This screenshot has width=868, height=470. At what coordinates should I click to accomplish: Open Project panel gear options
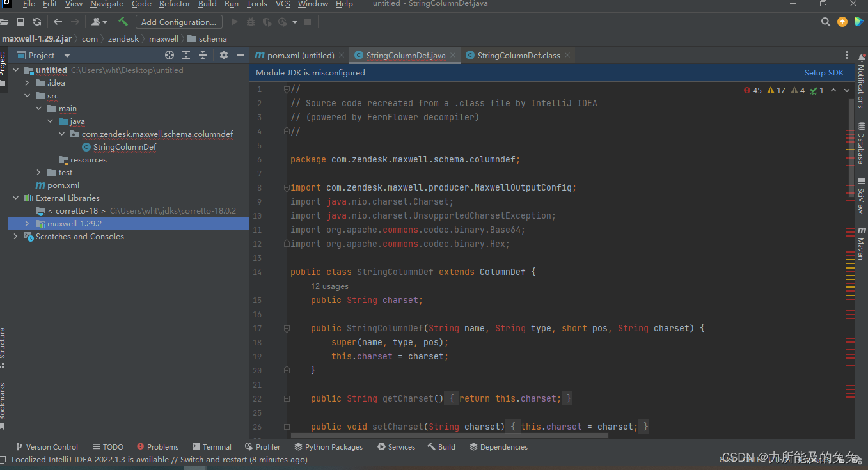224,55
